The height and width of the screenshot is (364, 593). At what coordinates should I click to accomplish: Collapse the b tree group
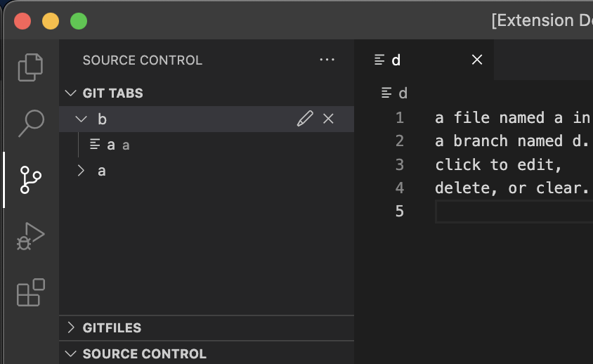tap(81, 119)
